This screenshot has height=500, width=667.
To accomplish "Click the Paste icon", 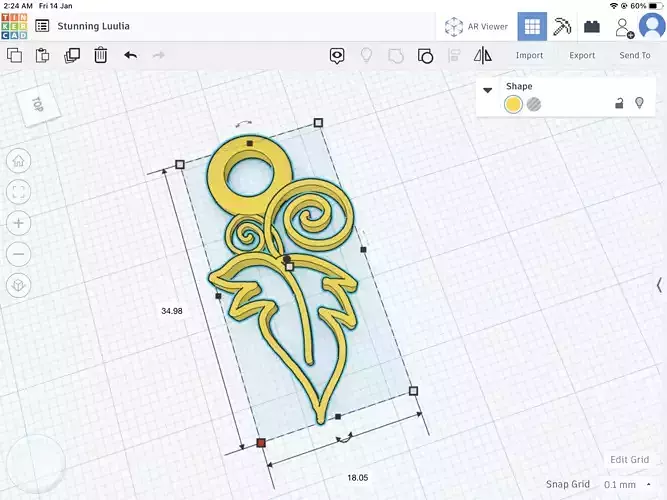I will (x=43, y=55).
